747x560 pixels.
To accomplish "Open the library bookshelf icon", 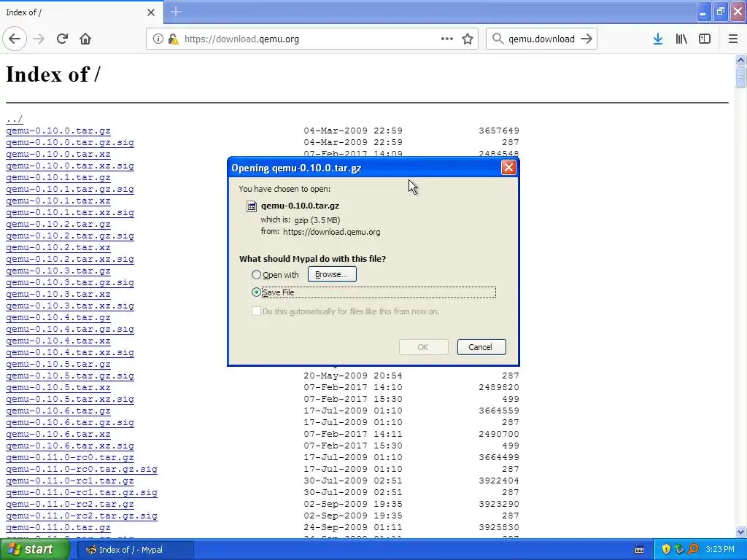I will point(681,39).
